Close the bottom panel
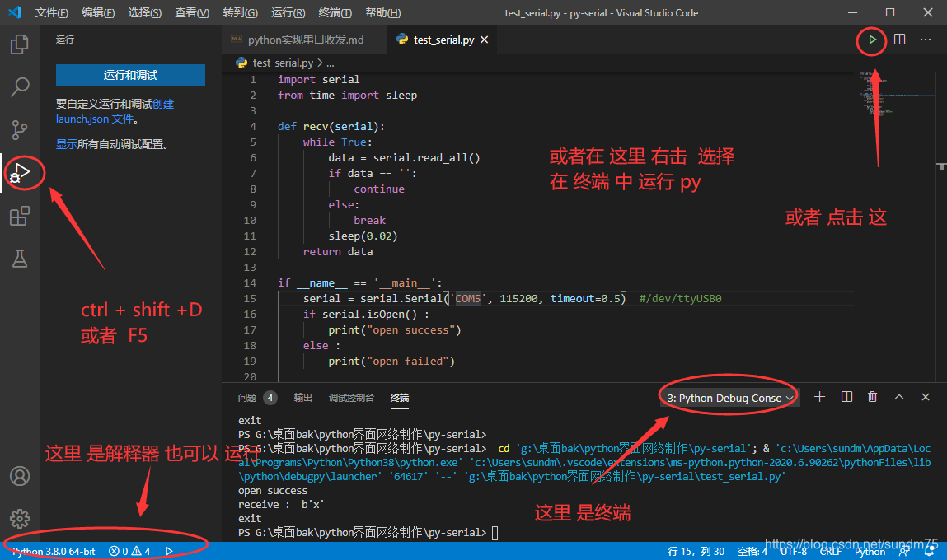Image resolution: width=947 pixels, height=560 pixels. [926, 397]
